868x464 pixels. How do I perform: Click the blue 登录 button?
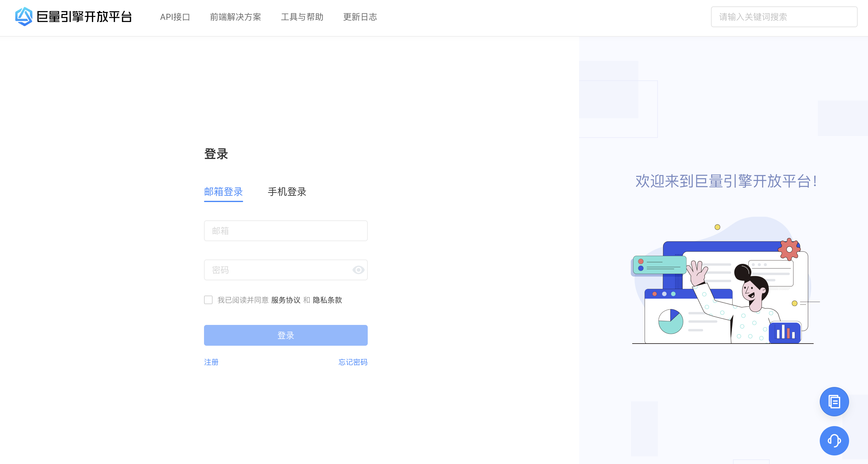coord(285,335)
